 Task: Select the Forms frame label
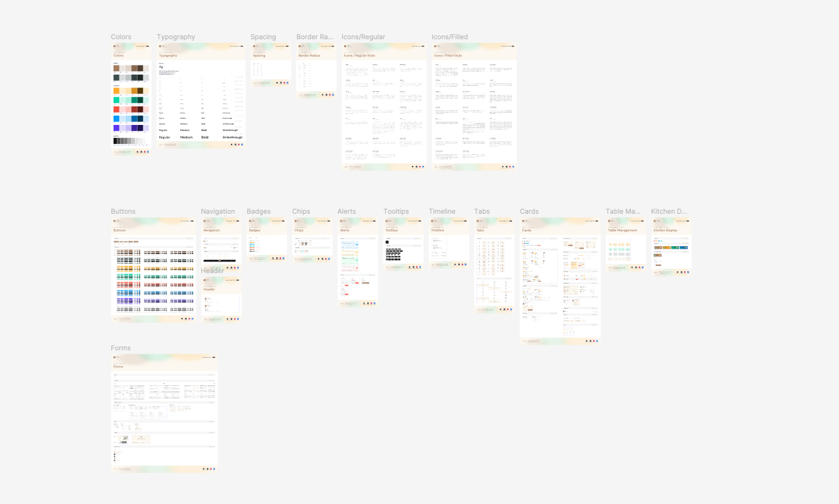tap(121, 348)
